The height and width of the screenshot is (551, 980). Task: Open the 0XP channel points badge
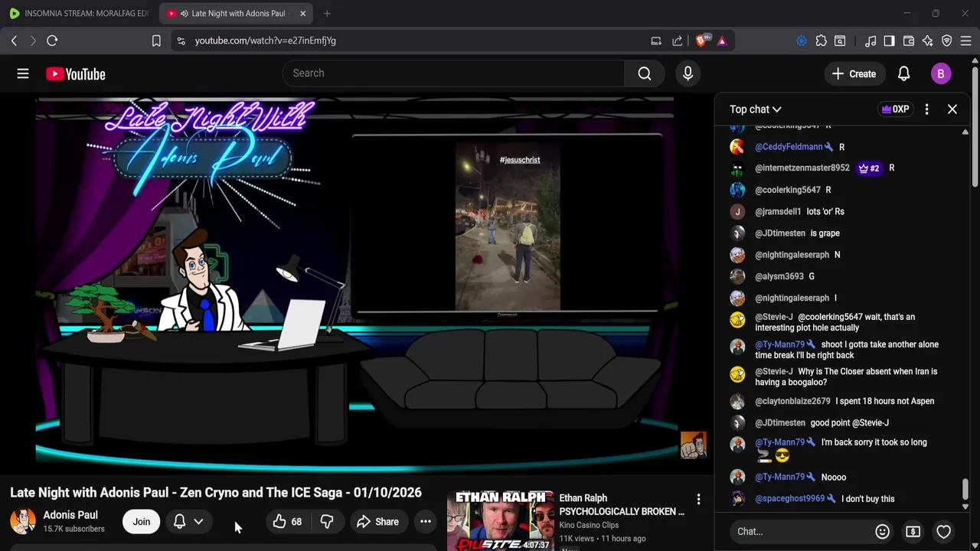coord(895,109)
